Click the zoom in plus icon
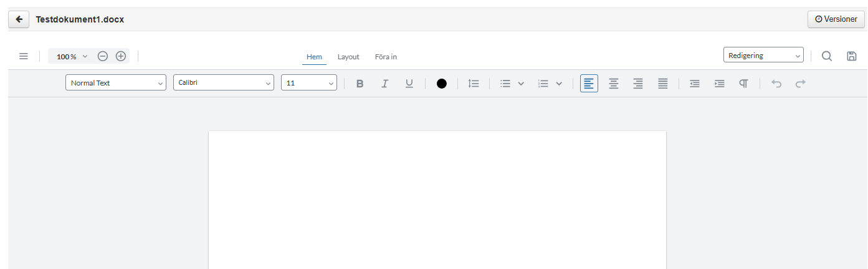 coord(121,56)
